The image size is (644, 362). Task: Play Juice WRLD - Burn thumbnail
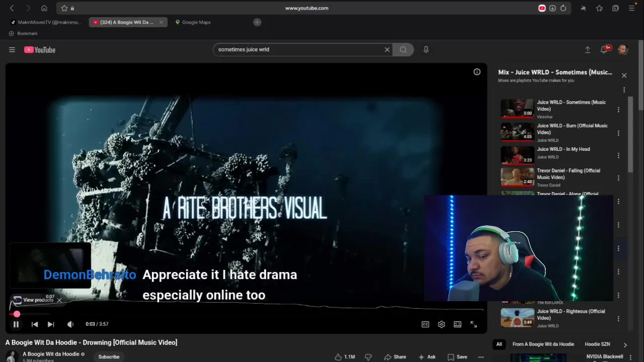point(517,132)
